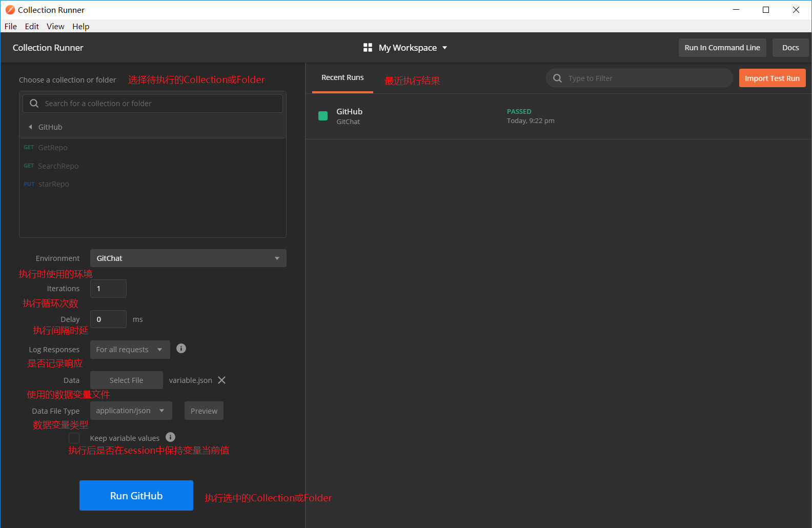This screenshot has height=528, width=812.
Task: Open the File menu
Action: [11, 26]
